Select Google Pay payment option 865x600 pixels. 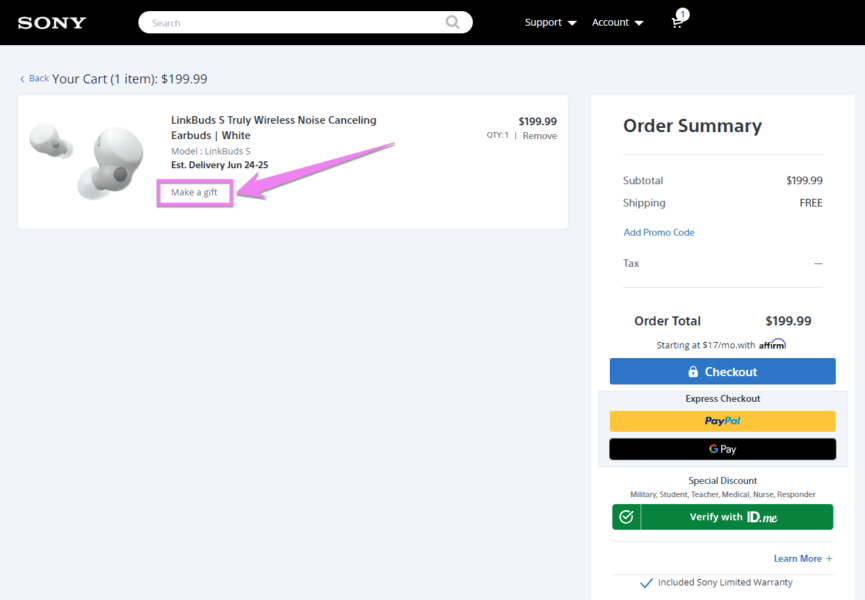coord(722,449)
